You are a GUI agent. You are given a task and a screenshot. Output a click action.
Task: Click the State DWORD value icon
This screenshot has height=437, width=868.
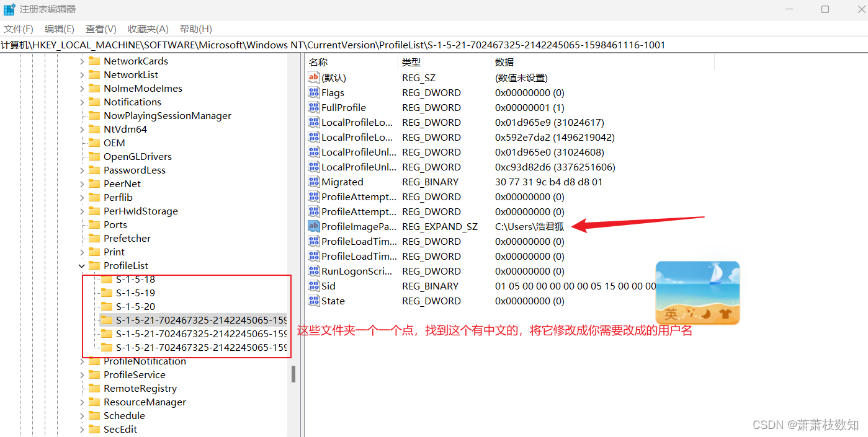314,301
